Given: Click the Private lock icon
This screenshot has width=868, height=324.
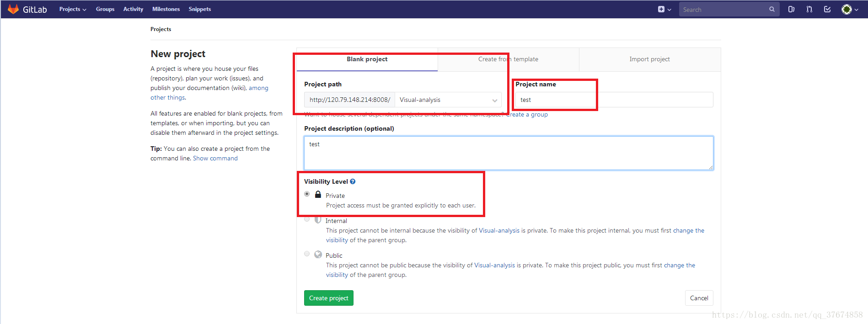Looking at the screenshot, I should point(318,194).
